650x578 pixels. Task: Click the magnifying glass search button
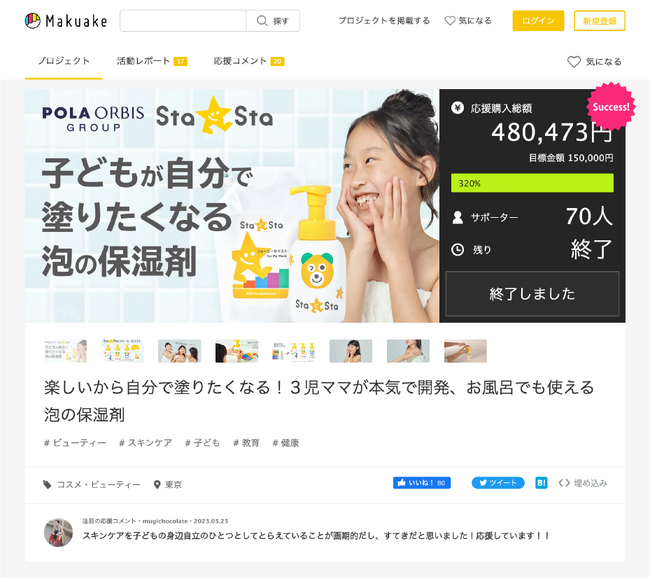[273, 21]
